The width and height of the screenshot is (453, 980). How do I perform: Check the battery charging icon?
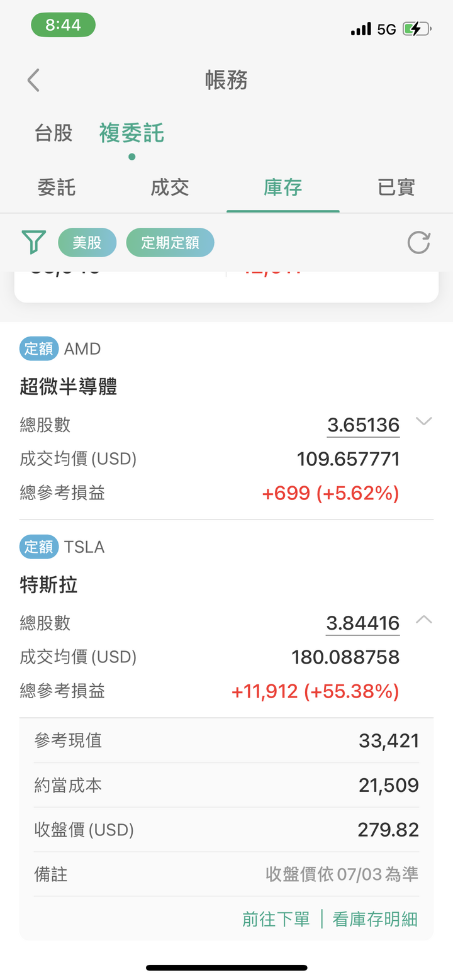coord(417,29)
